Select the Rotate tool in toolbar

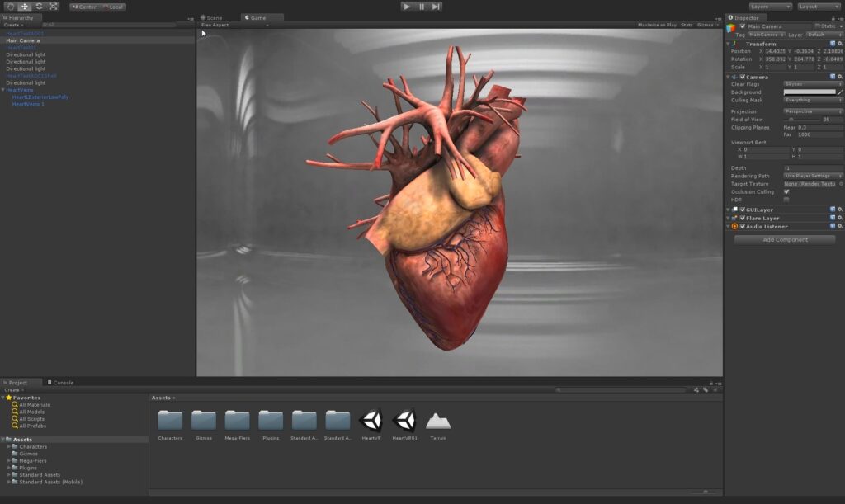click(x=39, y=7)
